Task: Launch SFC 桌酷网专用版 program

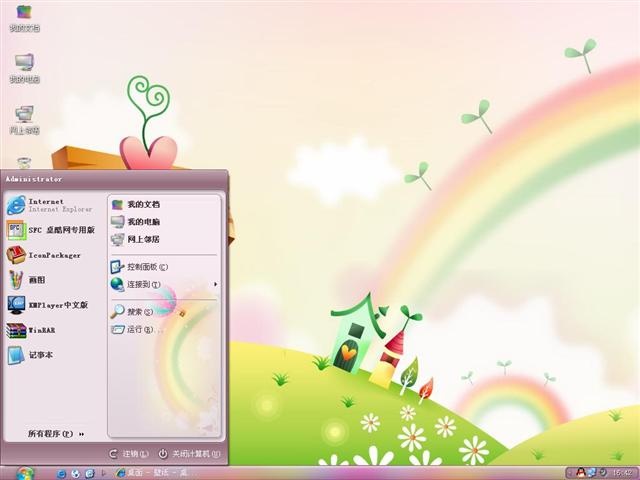Action: (51, 230)
